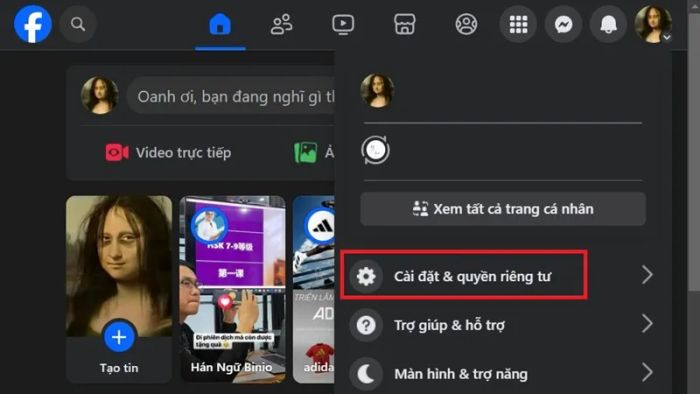Screen dimensions: 700x394
Task: Click the green photo icon in composer
Action: (306, 153)
